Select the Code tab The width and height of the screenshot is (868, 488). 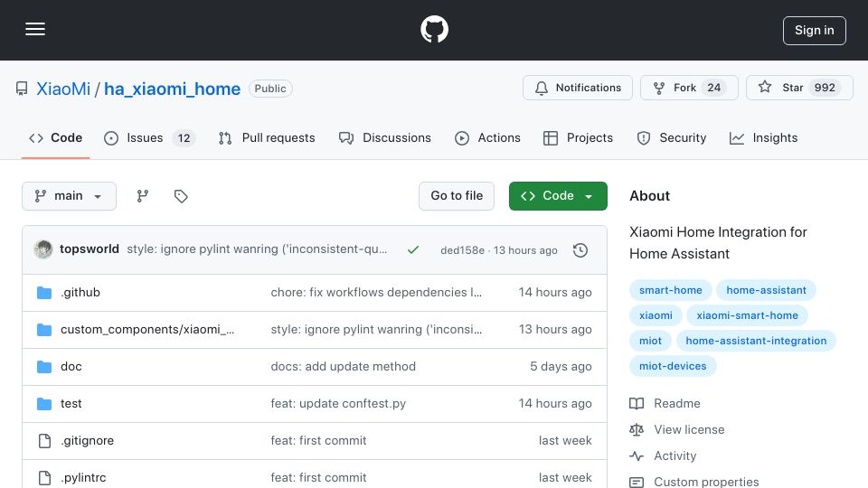[x=55, y=137]
